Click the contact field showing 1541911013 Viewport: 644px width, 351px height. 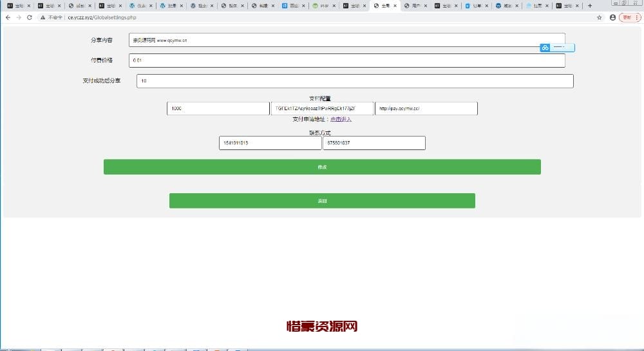(270, 143)
